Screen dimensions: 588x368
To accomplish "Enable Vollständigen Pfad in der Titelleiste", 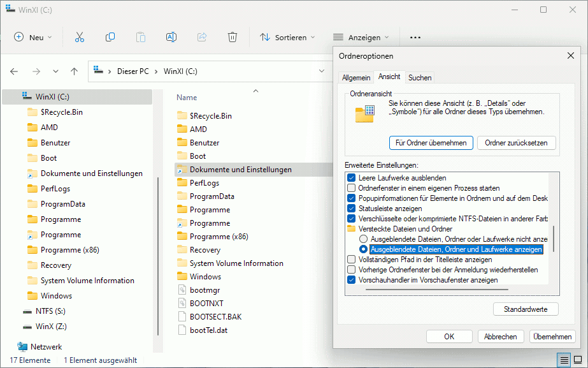I will 352,260.
